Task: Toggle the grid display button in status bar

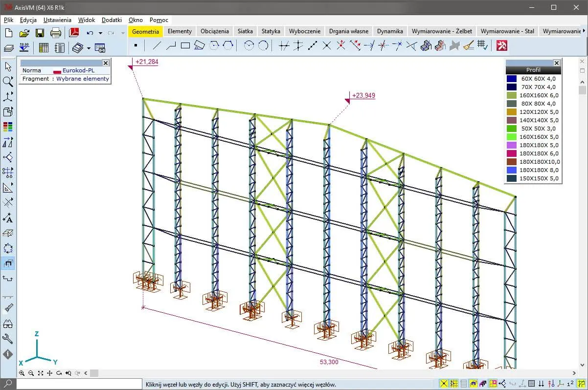Action: (x=532, y=384)
